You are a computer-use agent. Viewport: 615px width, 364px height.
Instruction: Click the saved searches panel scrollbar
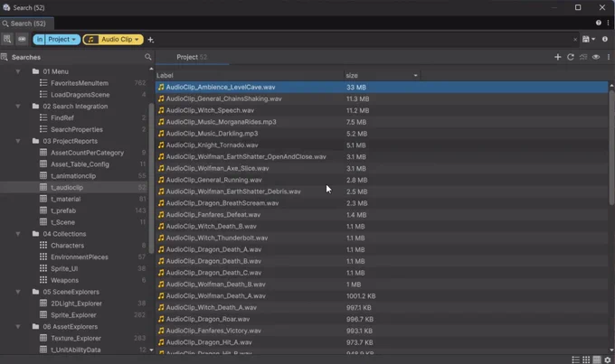pos(151,180)
